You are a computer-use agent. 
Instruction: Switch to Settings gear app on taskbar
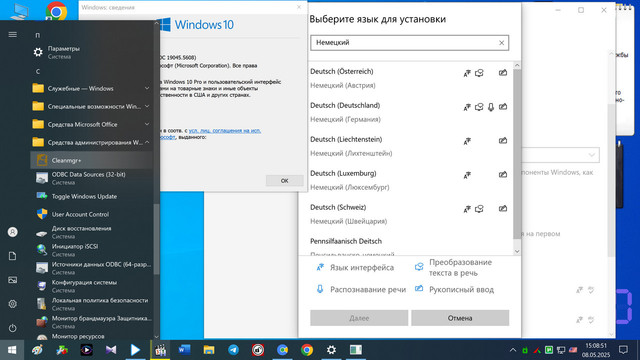[x=331, y=350]
